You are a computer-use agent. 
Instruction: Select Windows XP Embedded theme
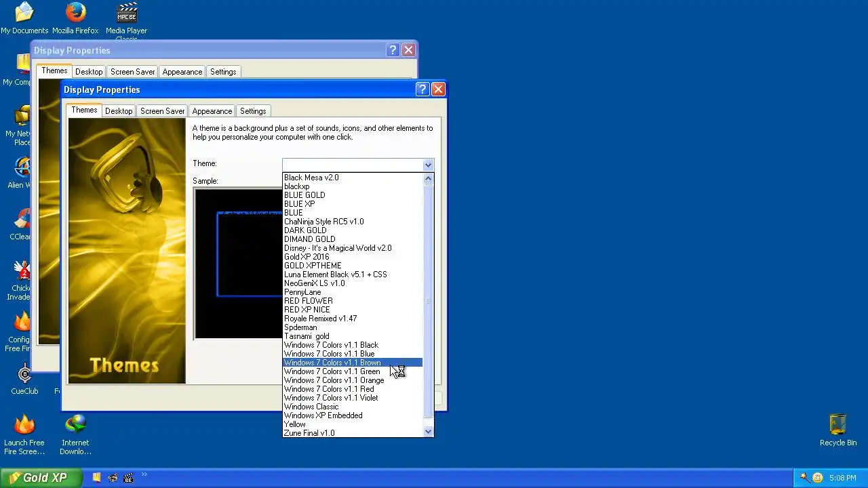pyautogui.click(x=353, y=415)
